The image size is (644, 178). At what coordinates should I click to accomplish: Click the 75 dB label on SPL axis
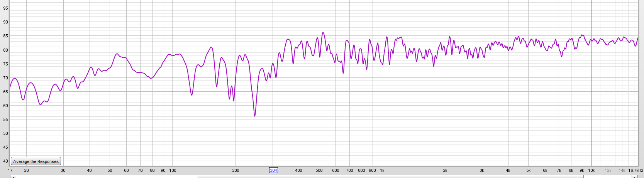(5, 64)
